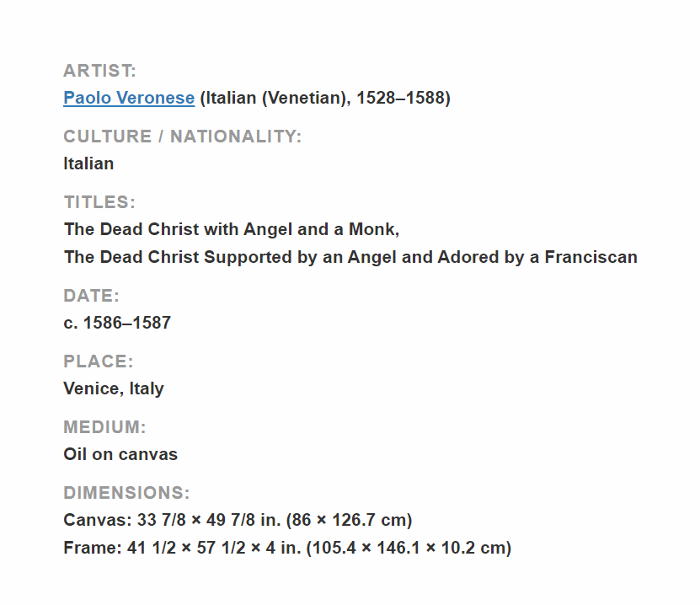Viewport: 700px width, 605px height.
Task: Click the CULTURE / NATIONALITY: label
Action: (x=183, y=137)
